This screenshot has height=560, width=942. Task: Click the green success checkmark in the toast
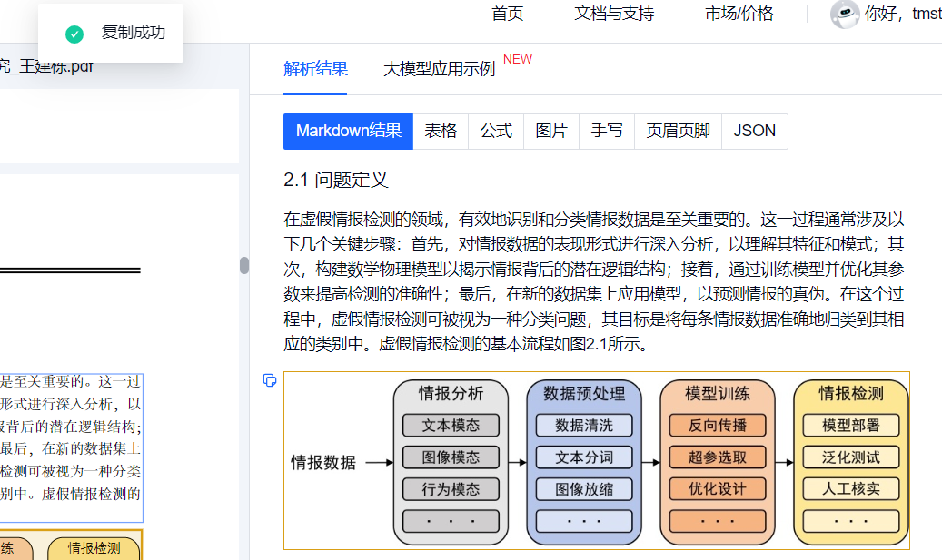74,33
